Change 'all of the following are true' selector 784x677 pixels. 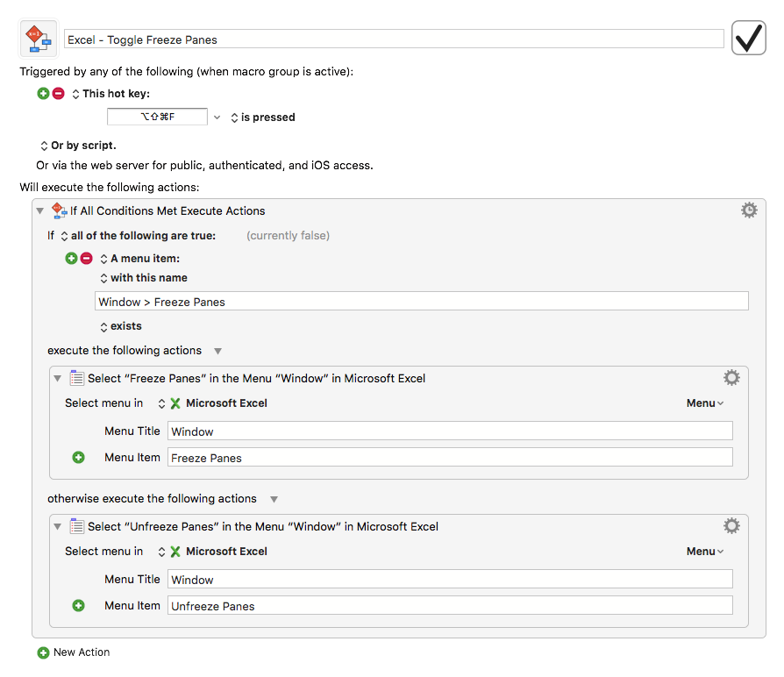[138, 236]
